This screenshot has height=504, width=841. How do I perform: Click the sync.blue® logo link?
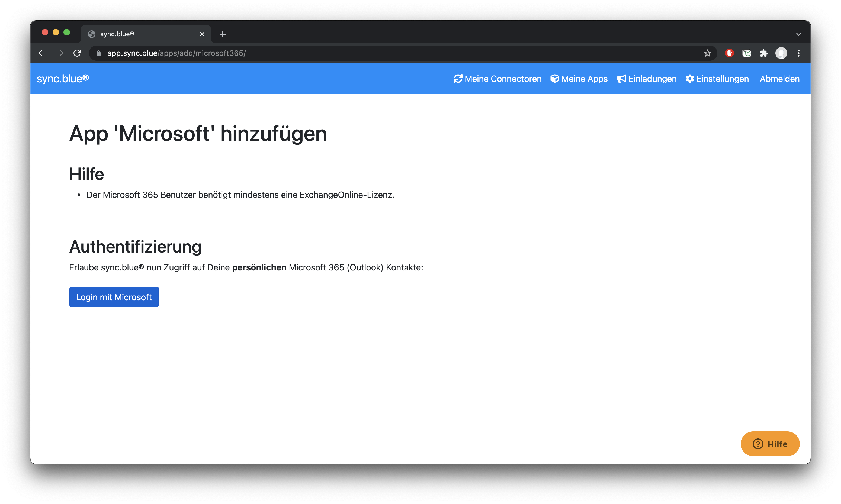pos(63,79)
